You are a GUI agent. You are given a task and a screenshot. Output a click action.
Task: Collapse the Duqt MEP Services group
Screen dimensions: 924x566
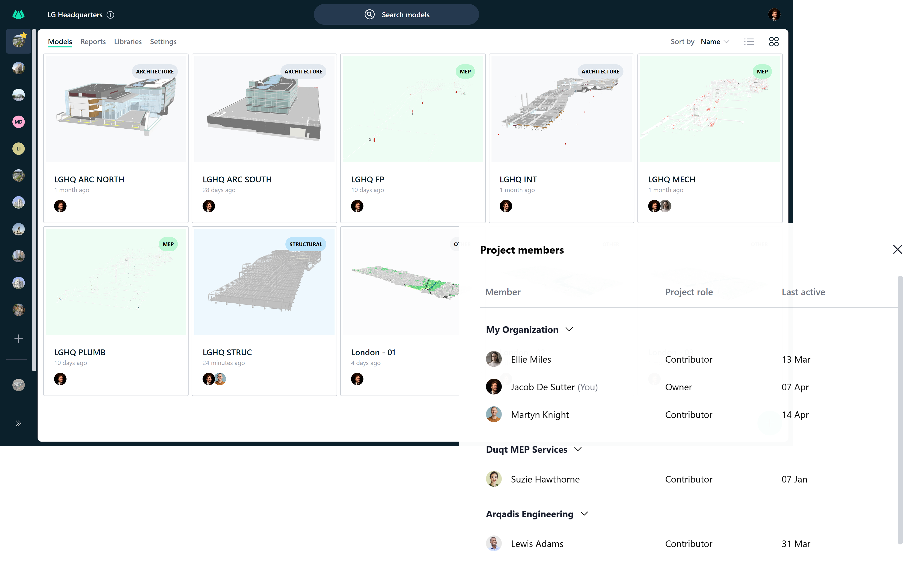[x=578, y=449]
